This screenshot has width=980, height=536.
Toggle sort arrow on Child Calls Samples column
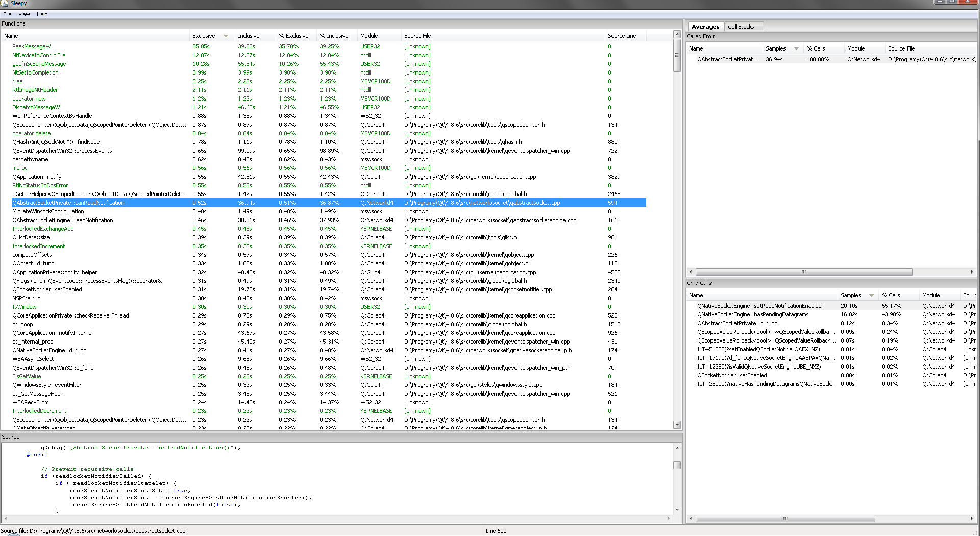click(871, 295)
